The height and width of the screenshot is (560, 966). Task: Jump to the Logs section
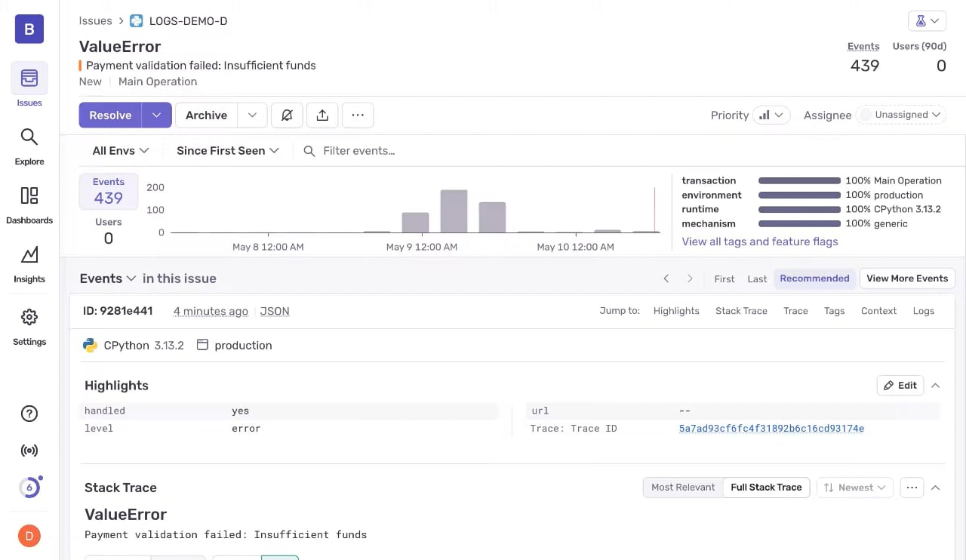click(923, 311)
